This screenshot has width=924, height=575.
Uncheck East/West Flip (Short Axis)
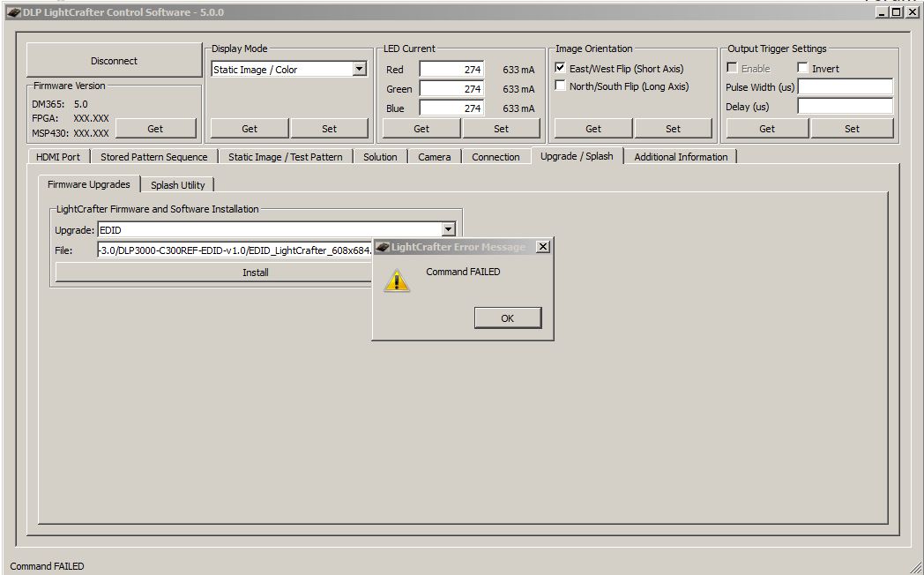coord(560,68)
